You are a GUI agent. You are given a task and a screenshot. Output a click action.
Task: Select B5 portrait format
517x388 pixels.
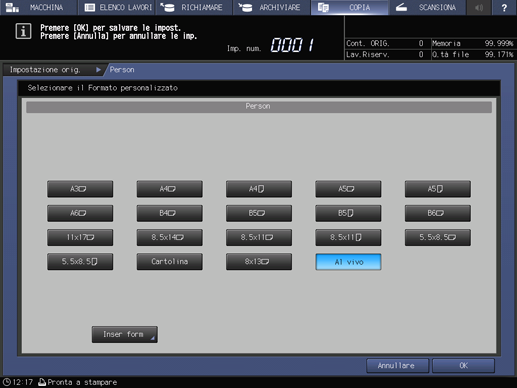[x=348, y=213]
